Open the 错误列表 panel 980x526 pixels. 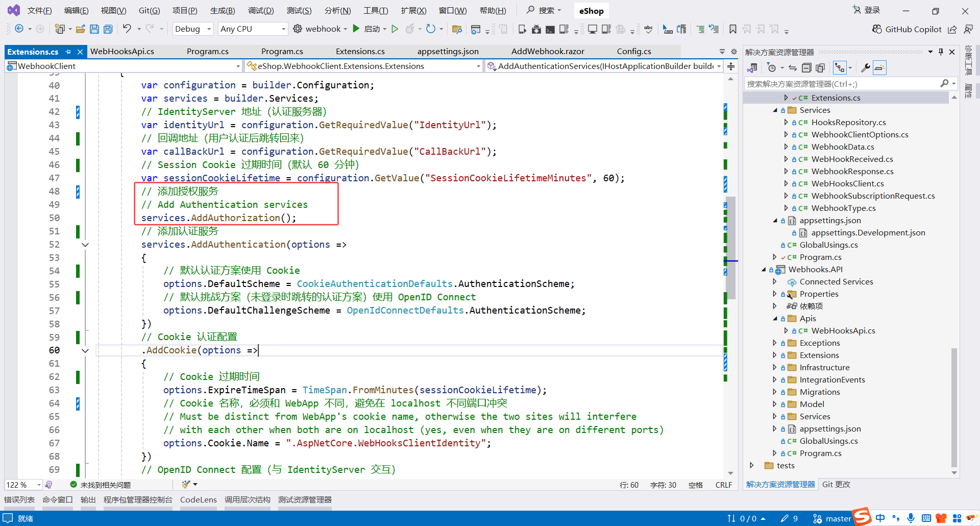tap(19, 500)
